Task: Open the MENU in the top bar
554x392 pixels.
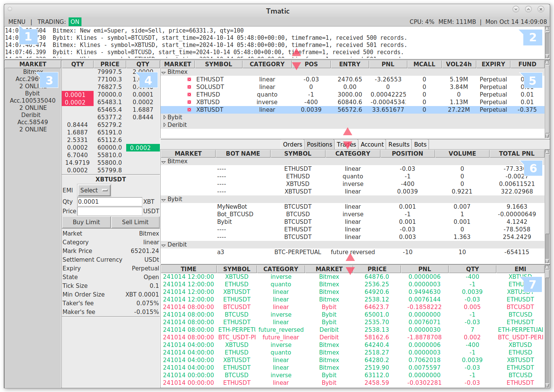Action: pos(17,22)
